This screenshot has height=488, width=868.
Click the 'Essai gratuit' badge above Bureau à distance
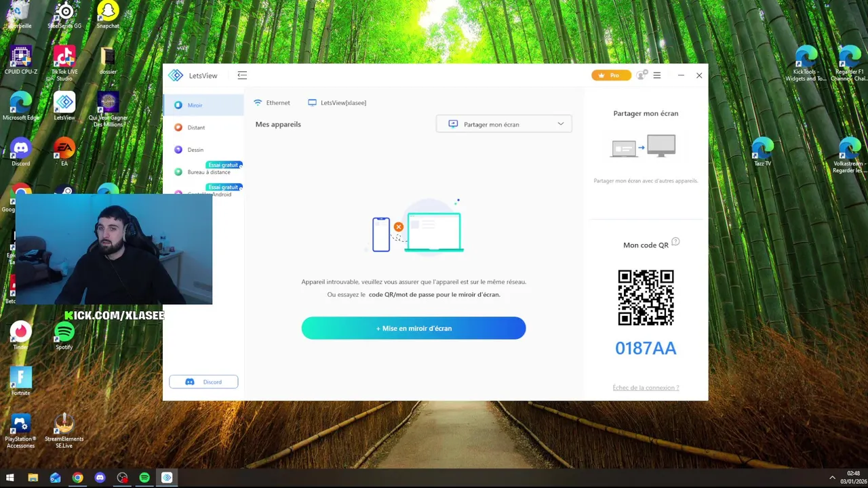click(224, 165)
